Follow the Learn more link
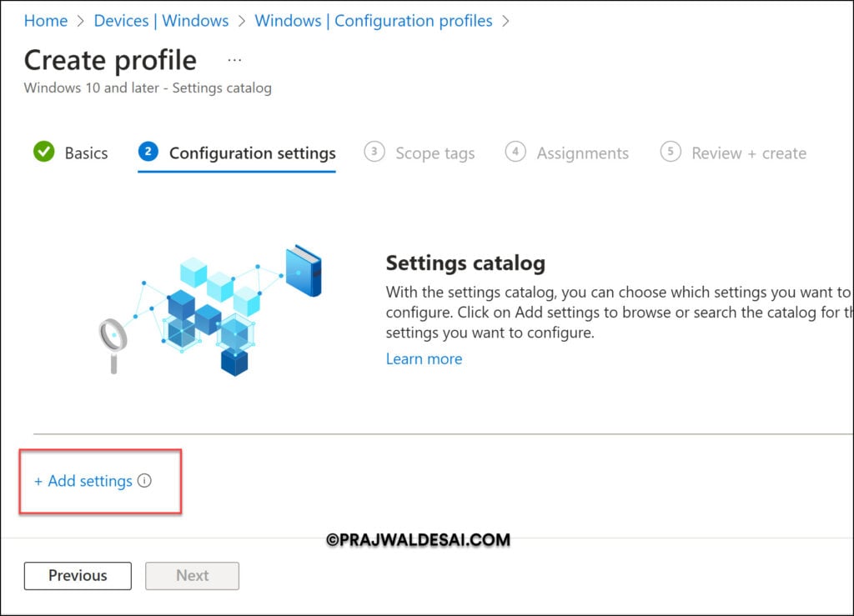Screen dimensions: 854x616 424,358
